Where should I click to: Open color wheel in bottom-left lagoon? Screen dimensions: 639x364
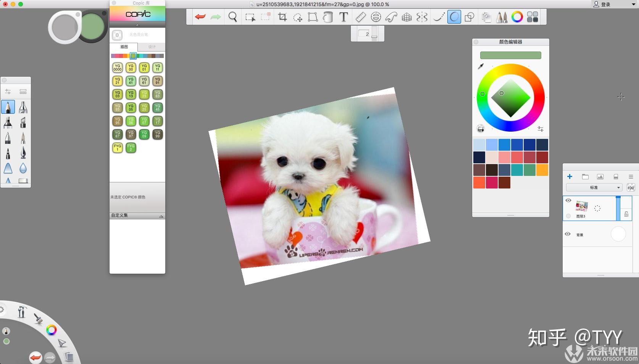(51, 330)
